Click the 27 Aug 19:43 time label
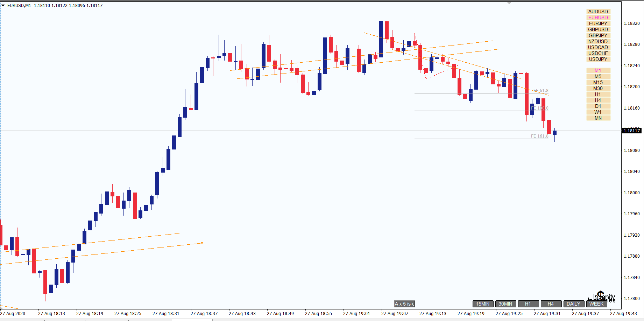Image resolution: width=644 pixels, height=321 pixels. (x=623, y=314)
